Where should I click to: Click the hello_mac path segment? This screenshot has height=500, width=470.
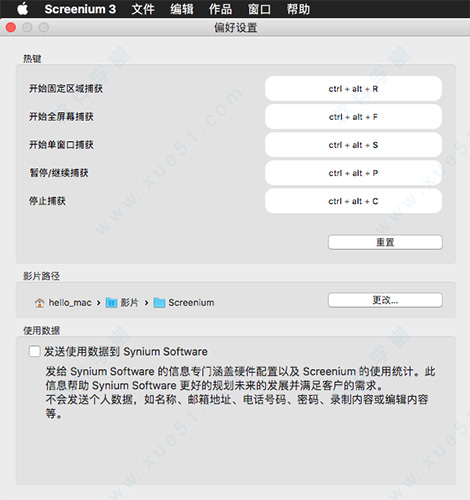(70, 303)
